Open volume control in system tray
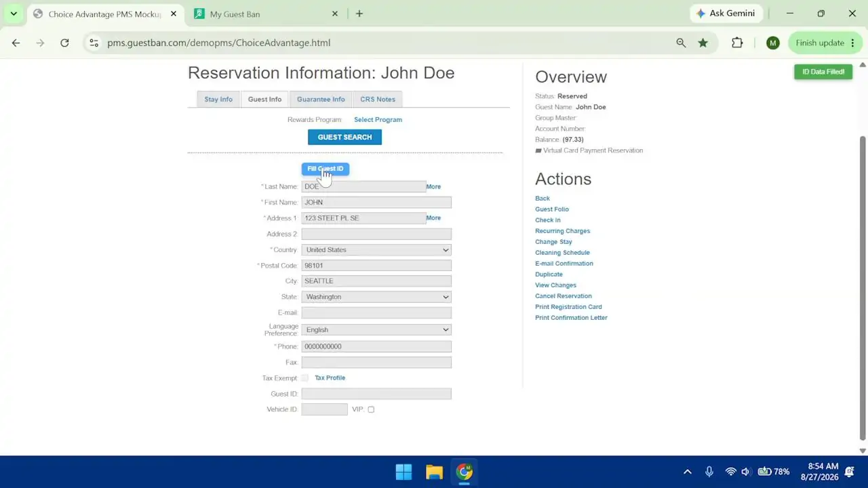The height and width of the screenshot is (488, 868). 746,472
